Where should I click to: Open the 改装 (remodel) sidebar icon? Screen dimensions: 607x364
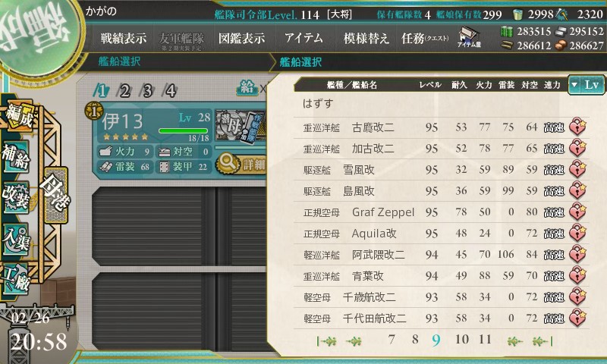tap(16, 197)
